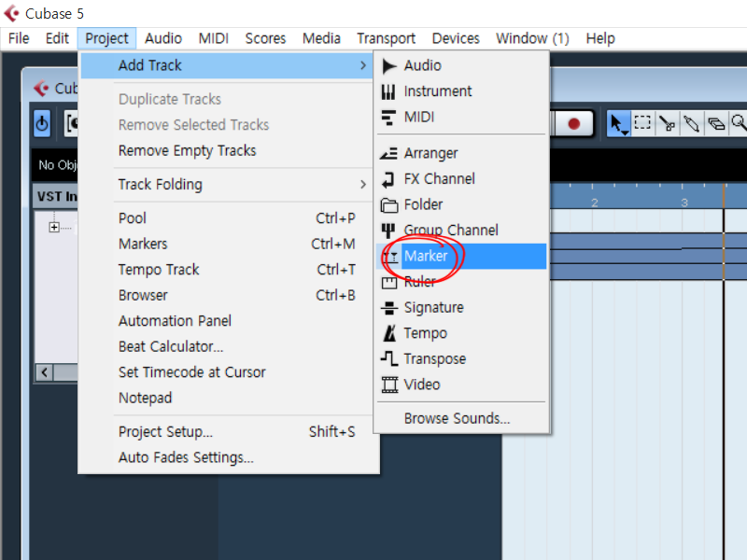Viewport: 747px width, 560px height.
Task: Open the File menu
Action: (x=19, y=38)
